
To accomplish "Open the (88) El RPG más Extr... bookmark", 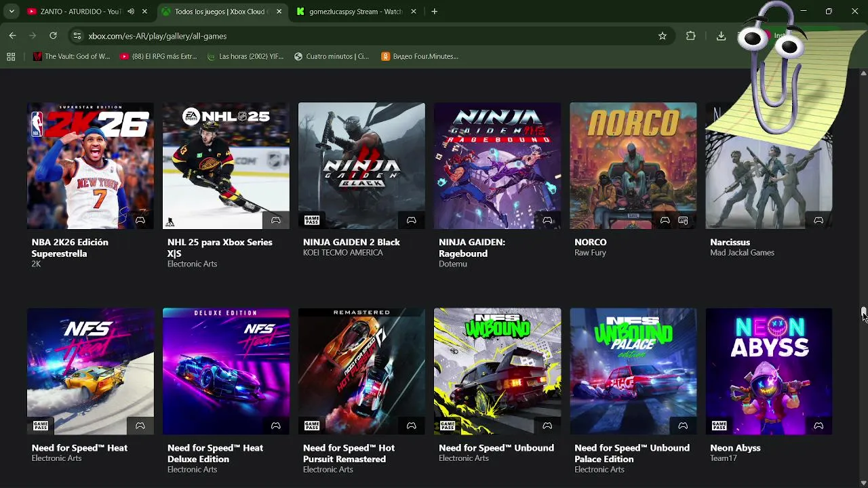I will [x=158, y=57].
